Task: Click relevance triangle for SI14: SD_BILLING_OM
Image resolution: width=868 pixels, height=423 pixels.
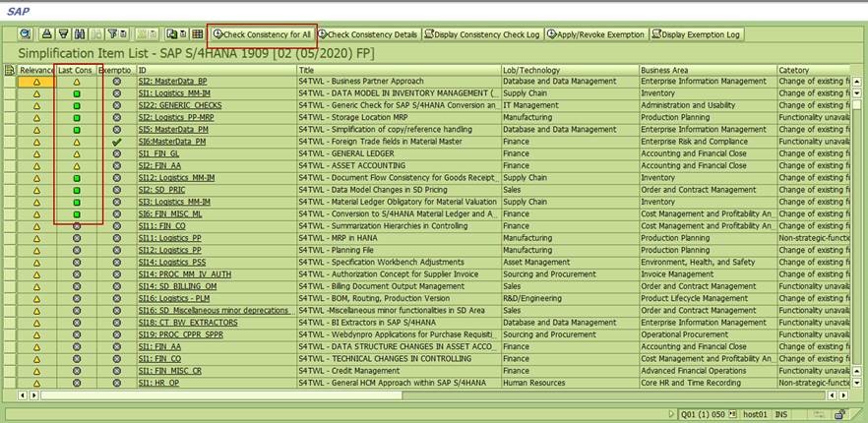Action: click(36, 286)
